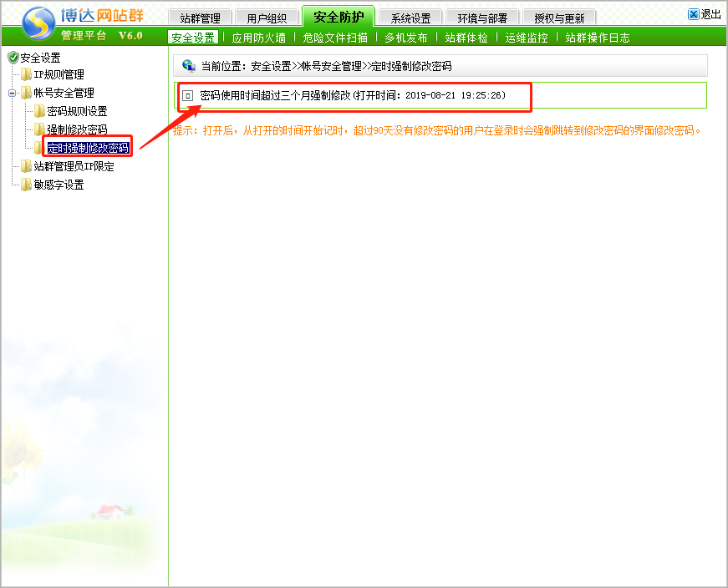This screenshot has height=588, width=728.
Task: Click the 管理平台 V6.0 version label
Action: [x=102, y=36]
